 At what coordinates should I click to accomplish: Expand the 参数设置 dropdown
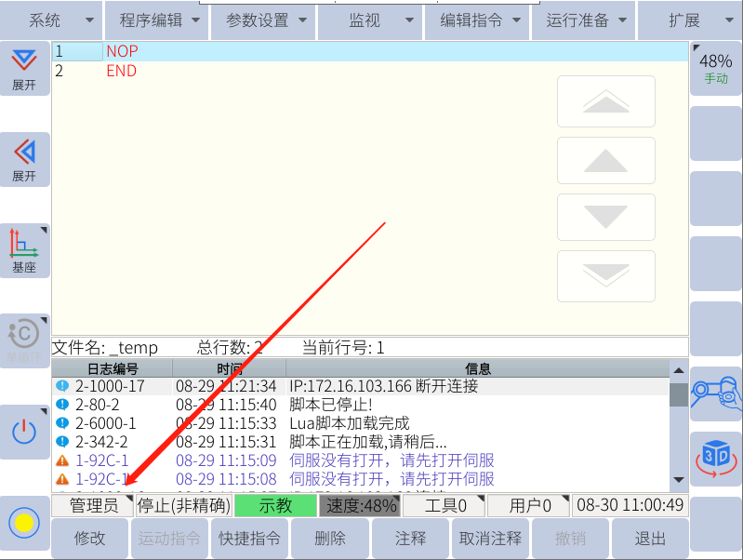coord(266,20)
